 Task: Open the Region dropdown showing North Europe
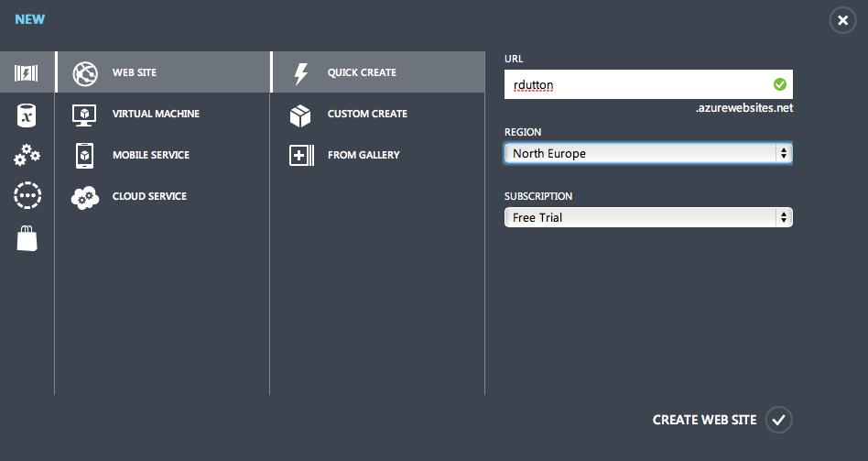pos(648,153)
